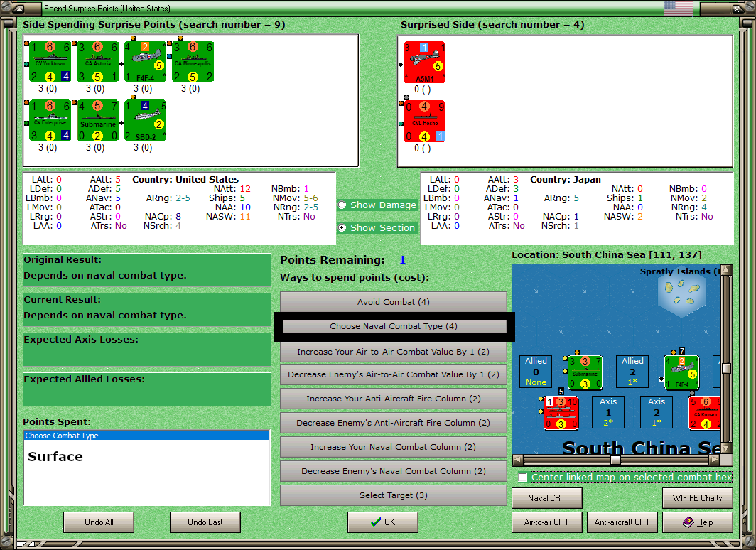Viewport: 756px width, 550px height.
Task: Select the A5M4 Japanese aircraft counter
Action: 424,63
